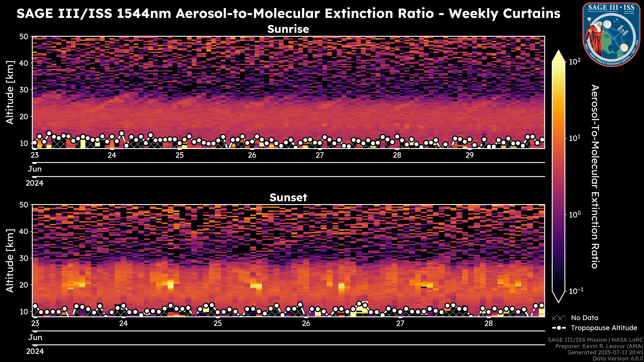This screenshot has width=644, height=362.
Task: Click the SAGE III ISS mission logo
Action: coord(612,35)
